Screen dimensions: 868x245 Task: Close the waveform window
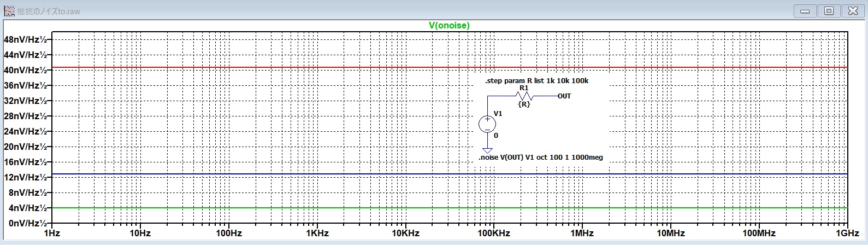tap(853, 11)
